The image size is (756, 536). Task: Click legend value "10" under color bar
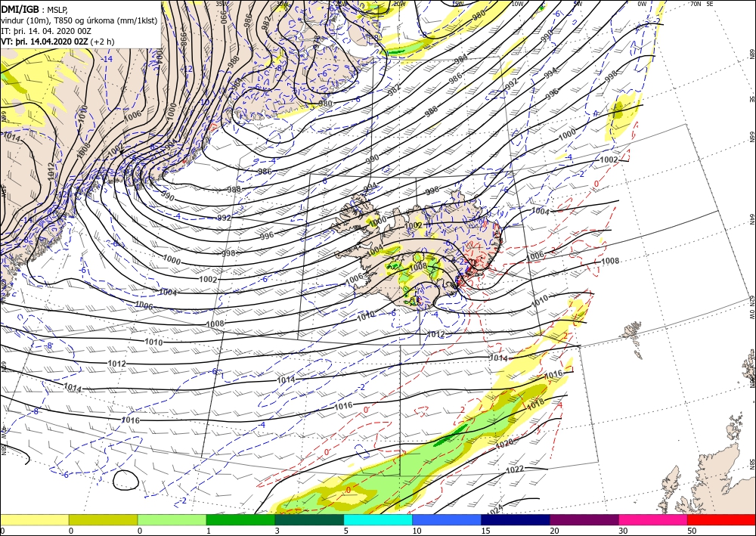click(x=417, y=531)
